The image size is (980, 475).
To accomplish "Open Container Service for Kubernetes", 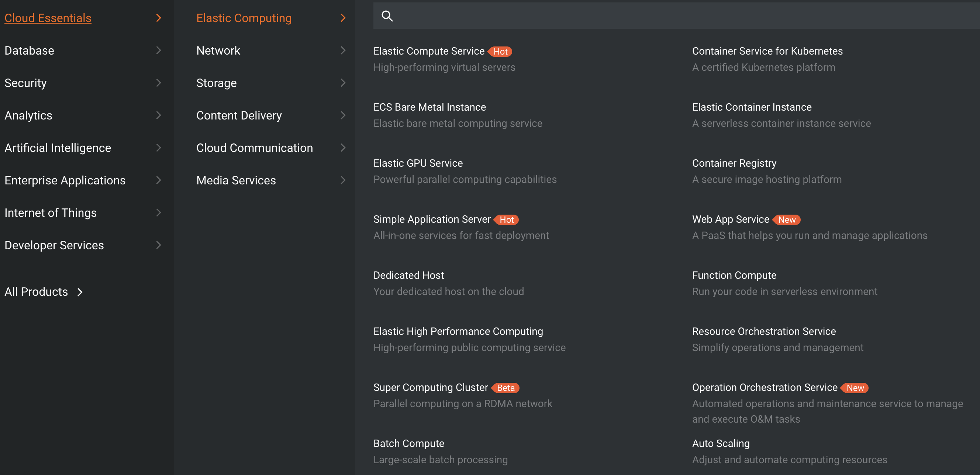I will coord(767,51).
